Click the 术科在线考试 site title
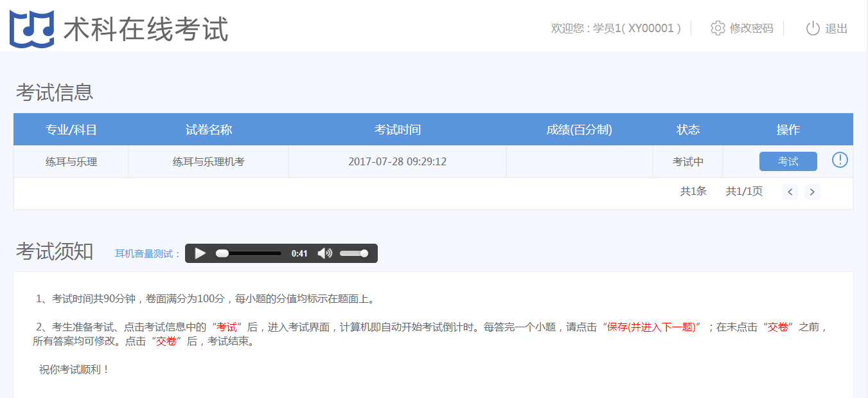This screenshot has height=398, width=868. point(146,30)
